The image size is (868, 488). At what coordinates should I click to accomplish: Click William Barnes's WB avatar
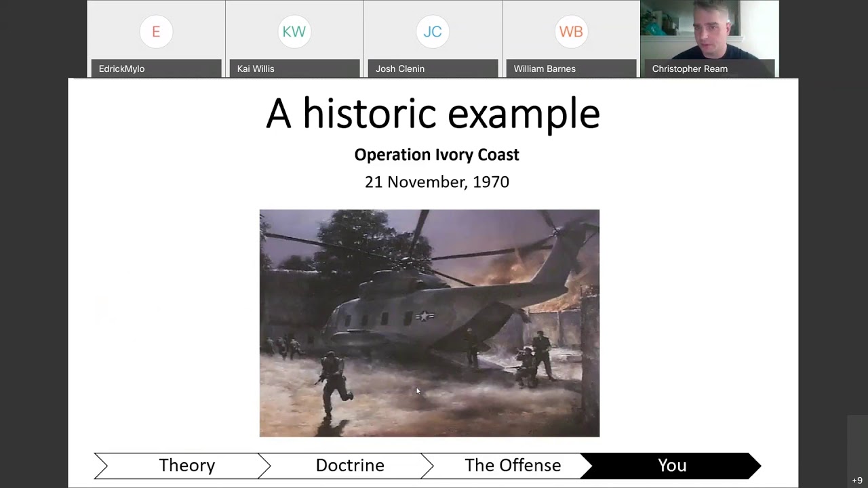[x=571, y=32]
